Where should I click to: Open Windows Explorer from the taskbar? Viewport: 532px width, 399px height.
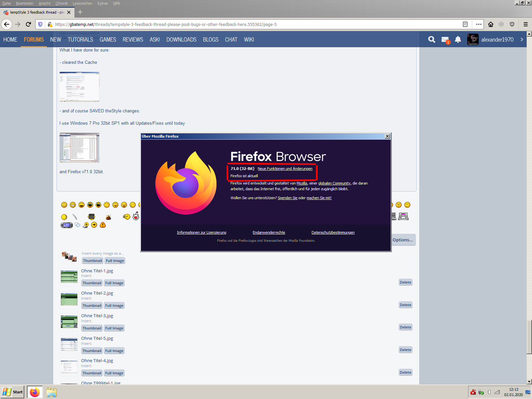52,392
